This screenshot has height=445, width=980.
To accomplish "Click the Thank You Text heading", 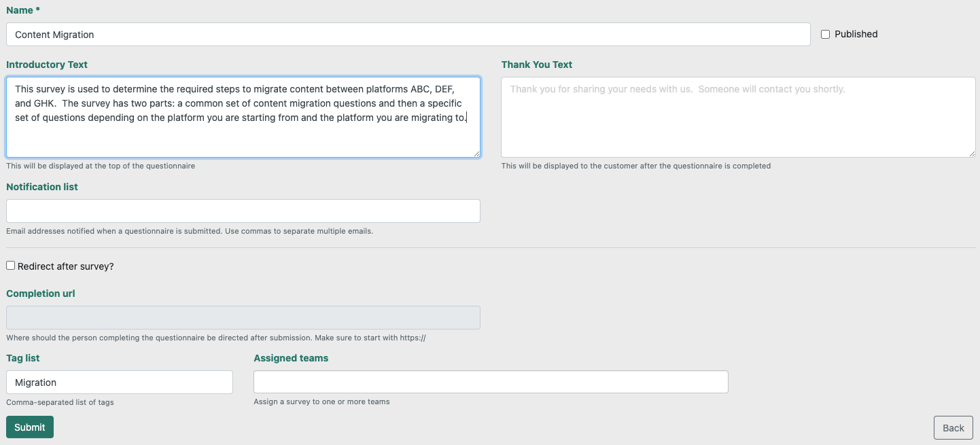I will point(537,64).
